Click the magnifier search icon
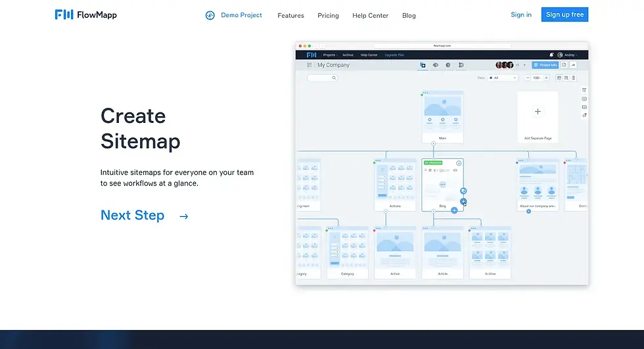Screen dimensions: 644x349 pyautogui.click(x=334, y=78)
